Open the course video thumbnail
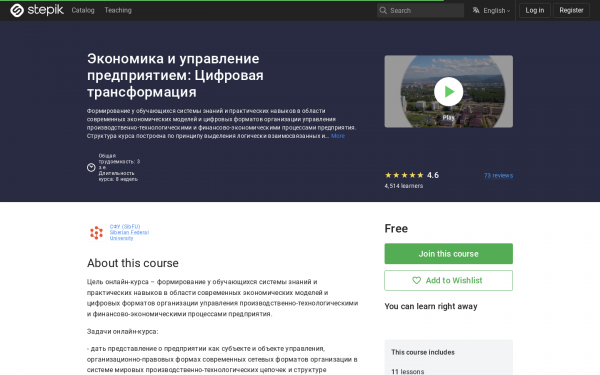Image resolution: width=600 pixels, height=375 pixels. 448,91
